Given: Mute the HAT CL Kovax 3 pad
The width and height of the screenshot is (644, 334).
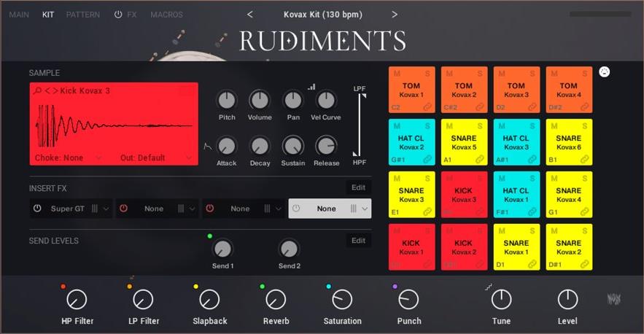Looking at the screenshot, I should click(502, 125).
